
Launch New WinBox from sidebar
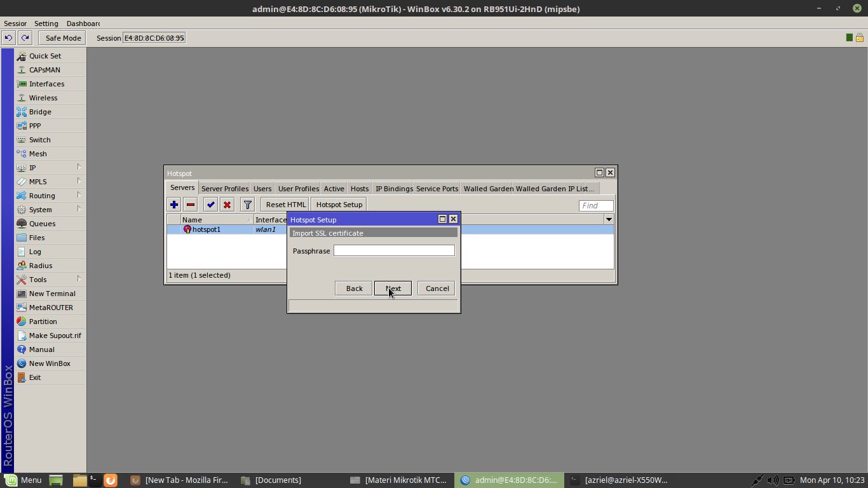(x=50, y=363)
